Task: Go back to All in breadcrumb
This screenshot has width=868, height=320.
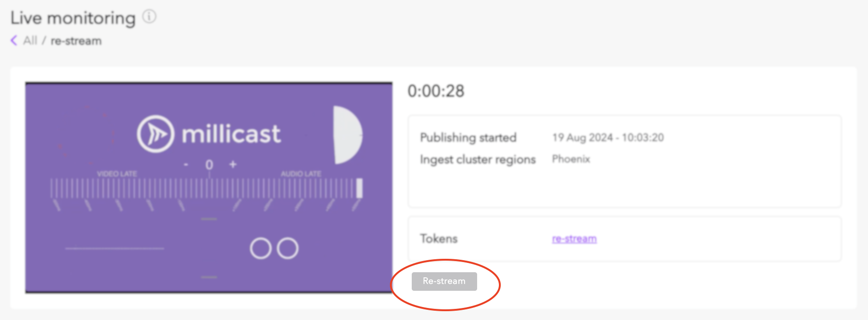Action: pyautogui.click(x=30, y=41)
